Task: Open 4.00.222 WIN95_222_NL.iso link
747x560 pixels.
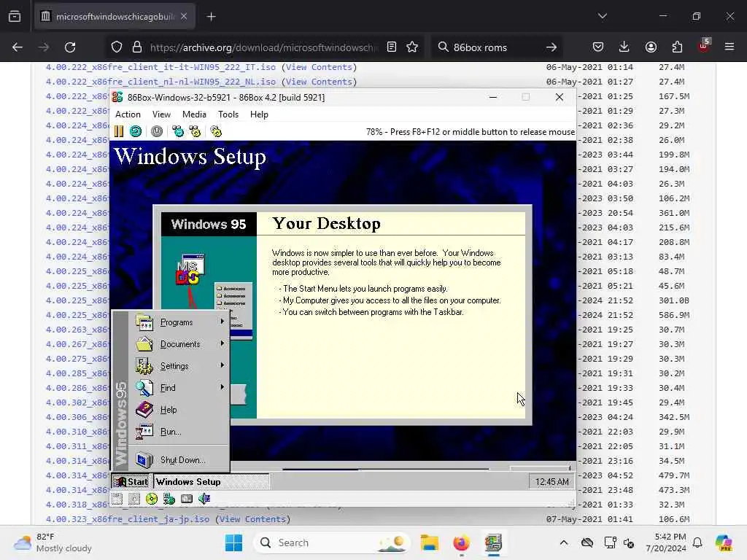Action: point(160,82)
